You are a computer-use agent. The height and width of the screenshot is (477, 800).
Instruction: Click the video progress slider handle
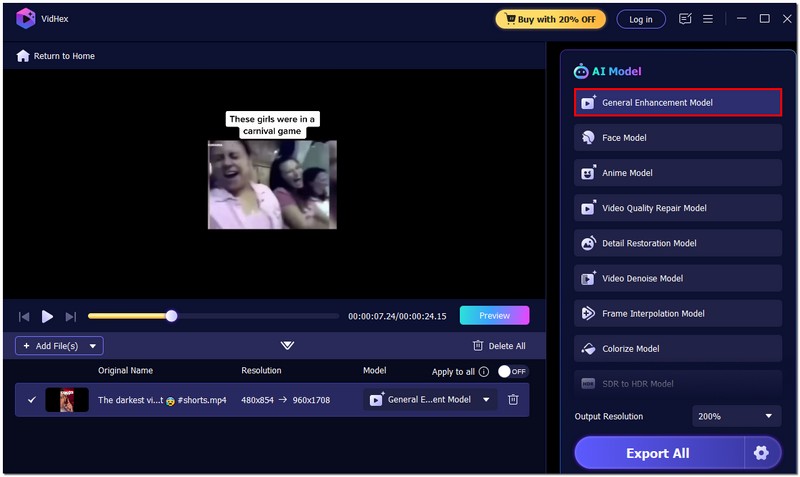click(171, 316)
